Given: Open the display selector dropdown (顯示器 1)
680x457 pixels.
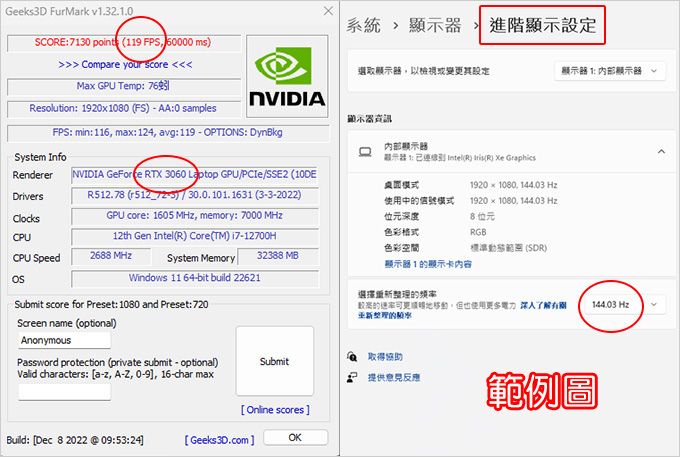Looking at the screenshot, I should 610,71.
